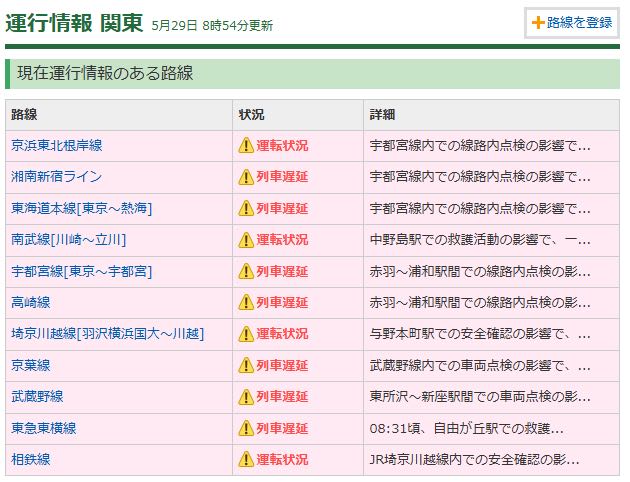Click 列車遅延 status for 東急東横線
Screen dimensions: 630x482
tap(282, 428)
